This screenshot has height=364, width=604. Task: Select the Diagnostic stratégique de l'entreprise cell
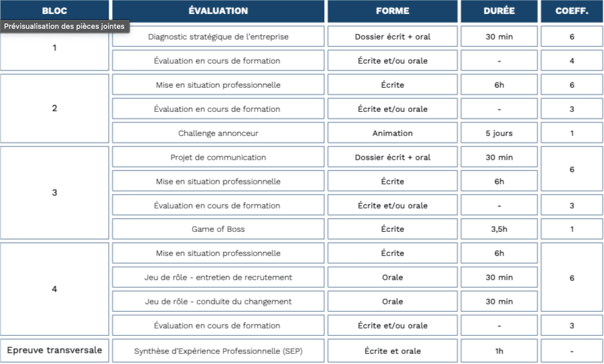(x=218, y=37)
